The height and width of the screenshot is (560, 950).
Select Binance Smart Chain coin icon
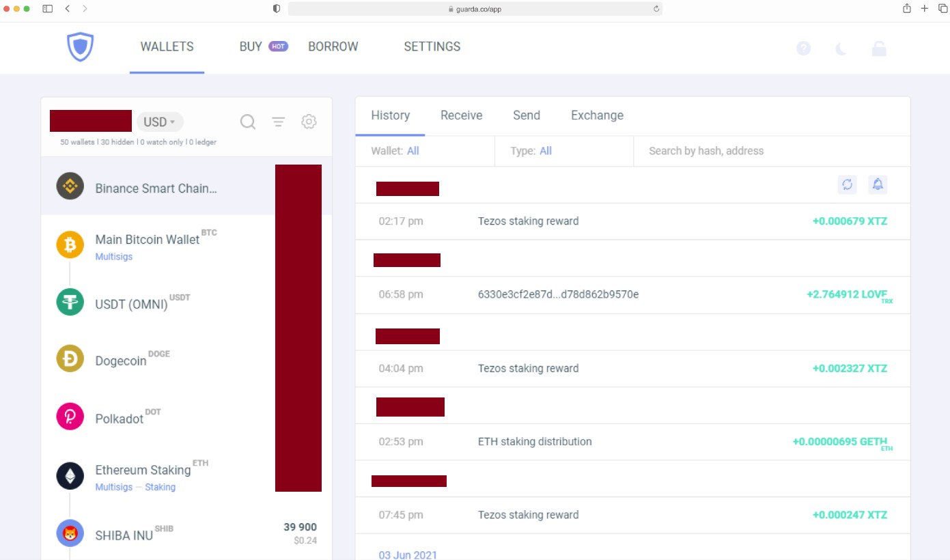(70, 186)
